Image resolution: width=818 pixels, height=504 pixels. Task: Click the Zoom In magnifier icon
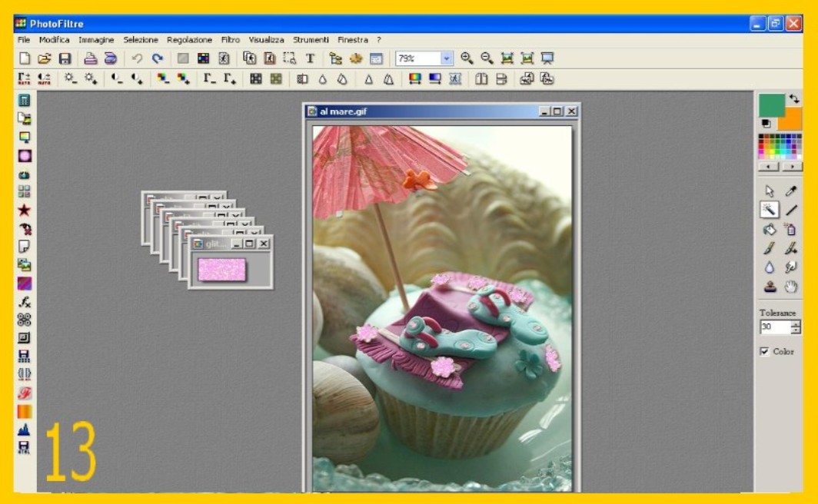point(466,58)
